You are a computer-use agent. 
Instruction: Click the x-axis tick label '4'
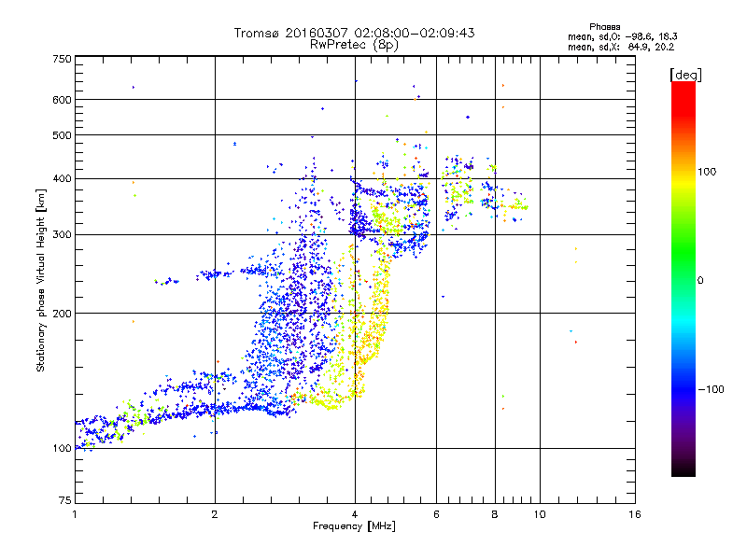355,514
